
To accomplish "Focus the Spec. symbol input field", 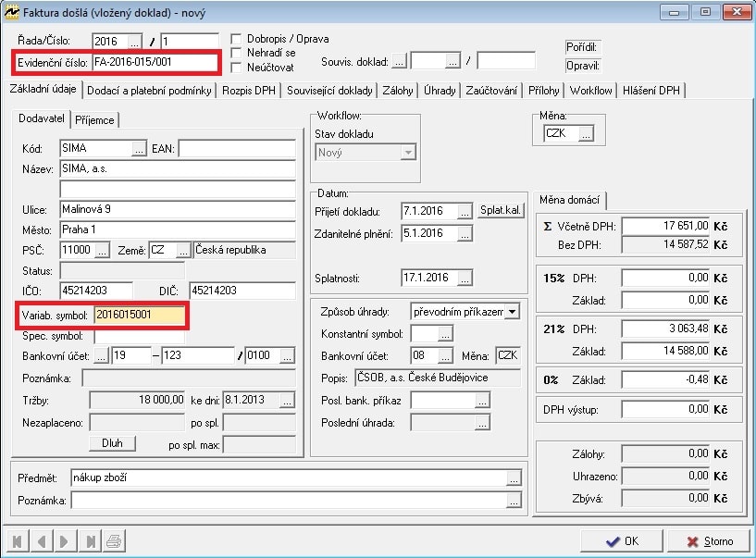I will point(140,336).
